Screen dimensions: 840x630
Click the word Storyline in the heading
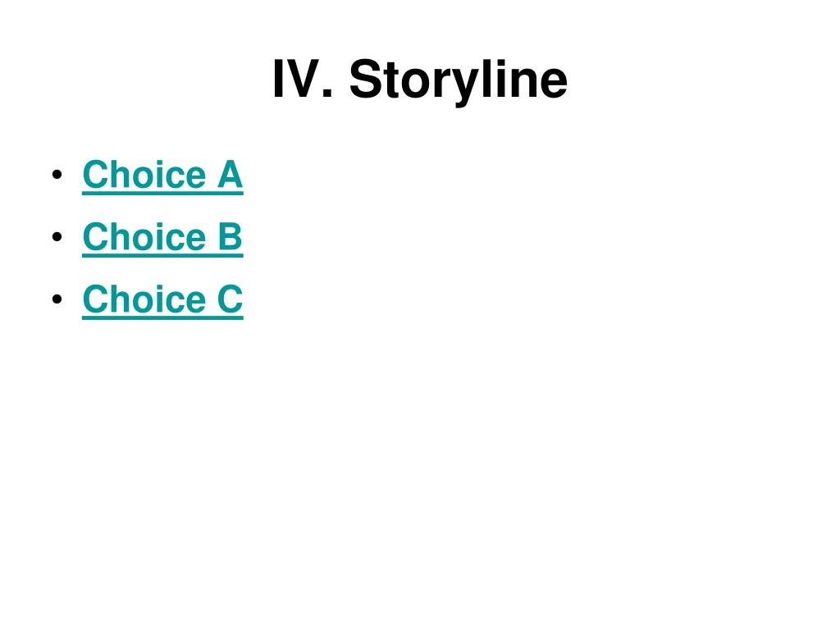(459, 80)
